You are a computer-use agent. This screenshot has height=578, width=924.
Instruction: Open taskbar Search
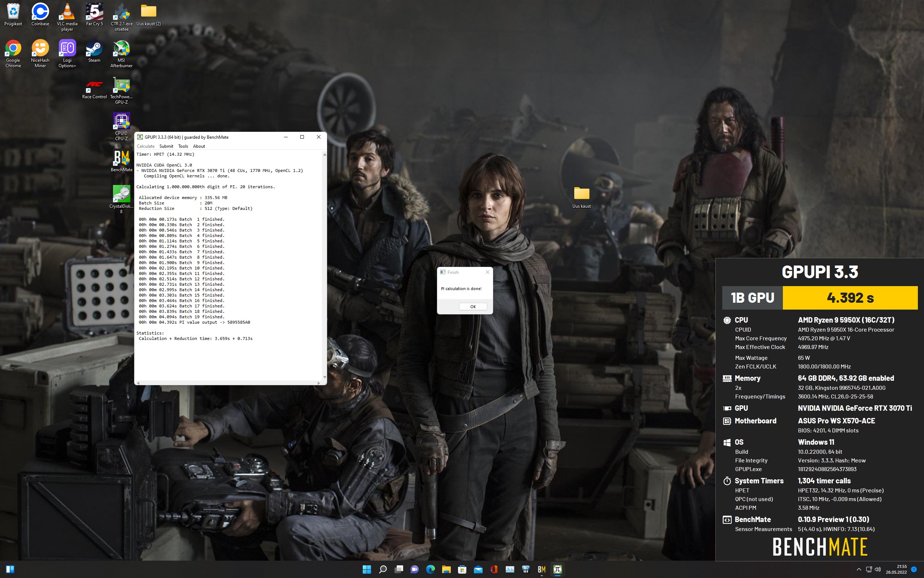pyautogui.click(x=383, y=569)
